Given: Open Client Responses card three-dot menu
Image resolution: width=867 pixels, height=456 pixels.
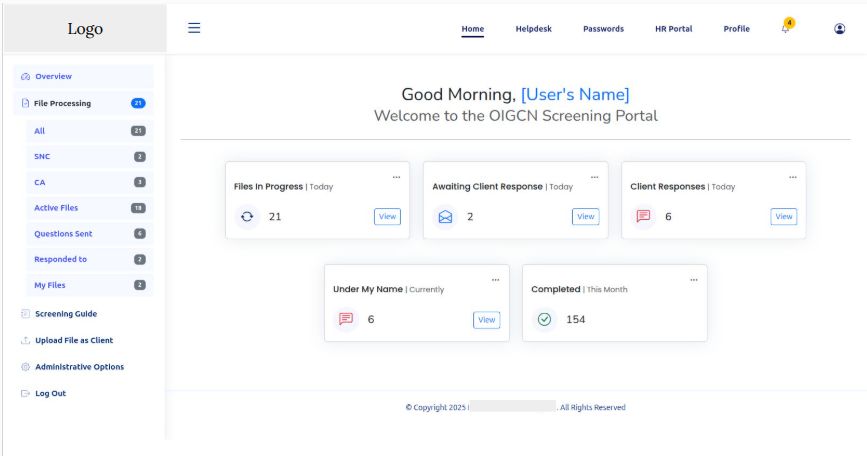Looking at the screenshot, I should click(792, 177).
